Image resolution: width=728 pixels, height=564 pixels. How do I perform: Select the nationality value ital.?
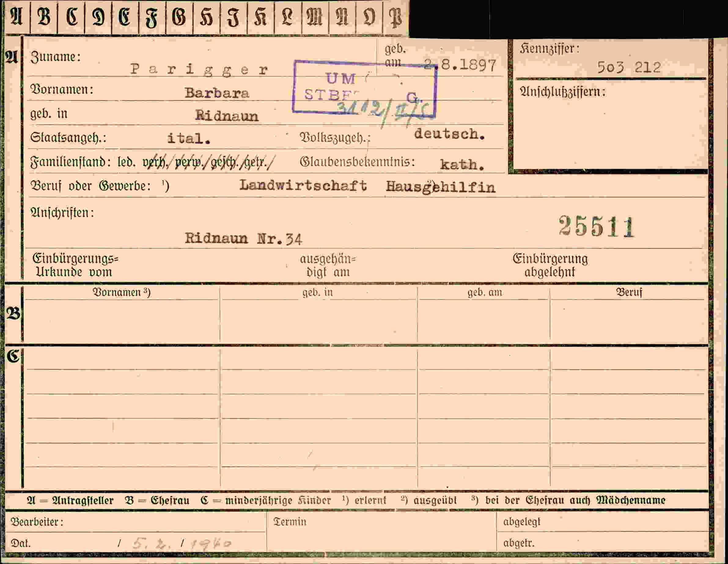[189, 139]
